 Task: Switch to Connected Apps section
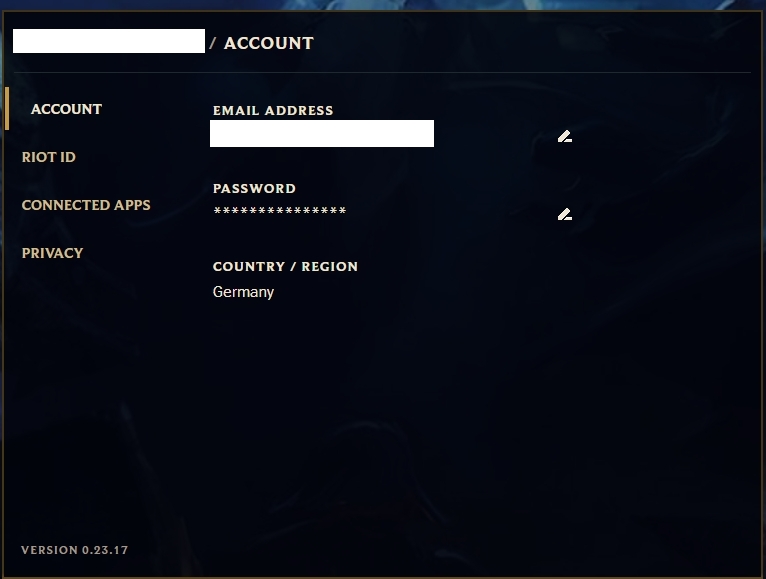pos(86,205)
